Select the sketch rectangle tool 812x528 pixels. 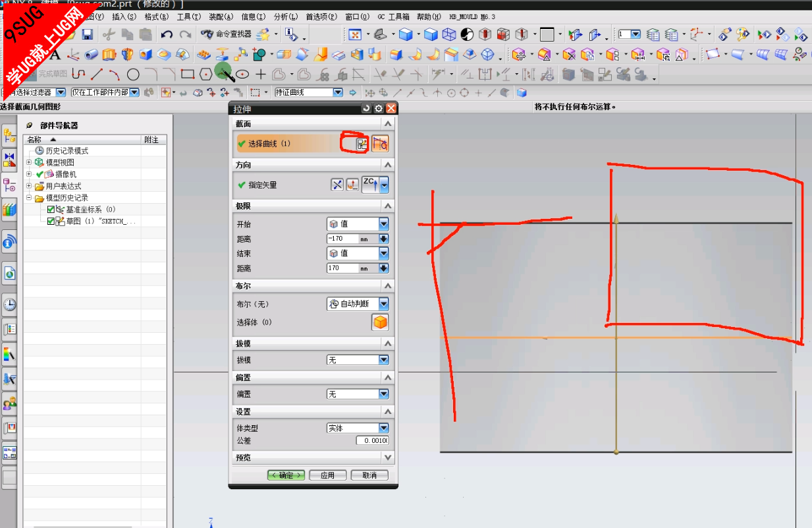(187, 74)
